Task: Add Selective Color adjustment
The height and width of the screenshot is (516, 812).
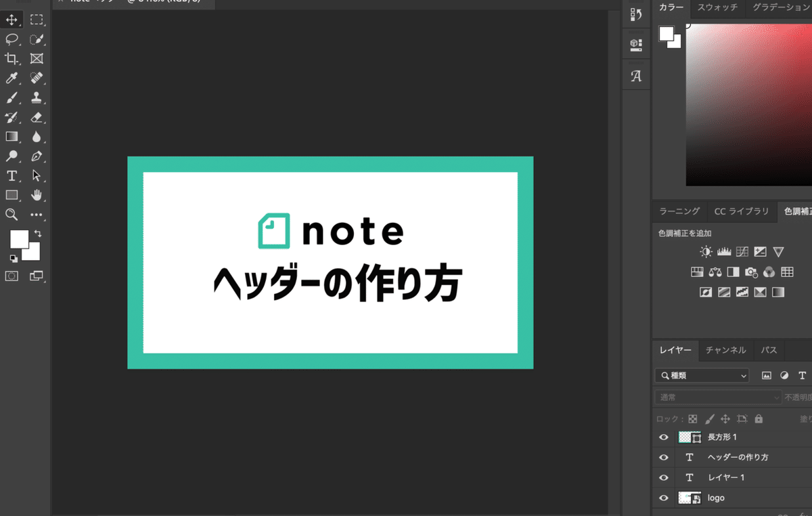Action: pos(761,293)
